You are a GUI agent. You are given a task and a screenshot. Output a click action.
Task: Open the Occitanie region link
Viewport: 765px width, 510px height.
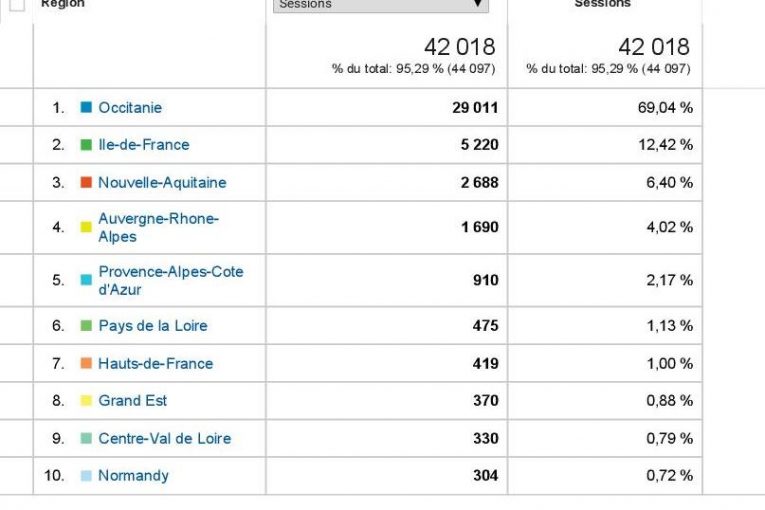pos(130,107)
